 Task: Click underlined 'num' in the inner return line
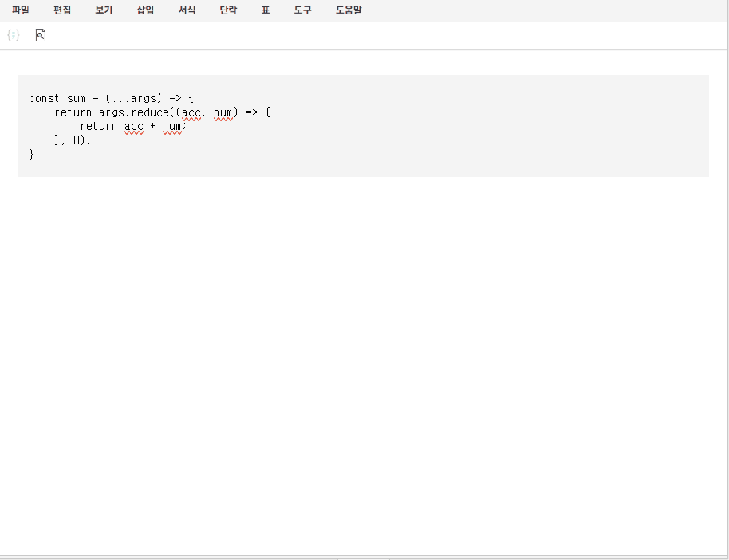171,126
